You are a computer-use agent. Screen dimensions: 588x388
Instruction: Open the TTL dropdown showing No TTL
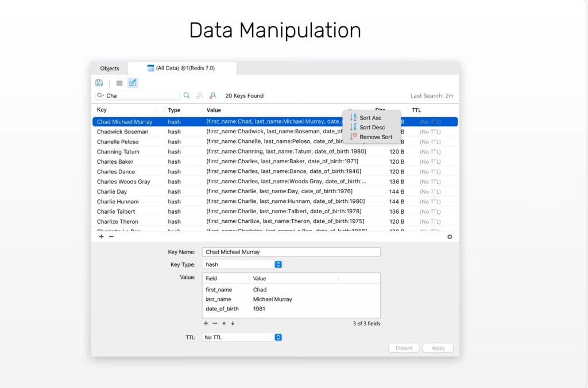point(278,337)
